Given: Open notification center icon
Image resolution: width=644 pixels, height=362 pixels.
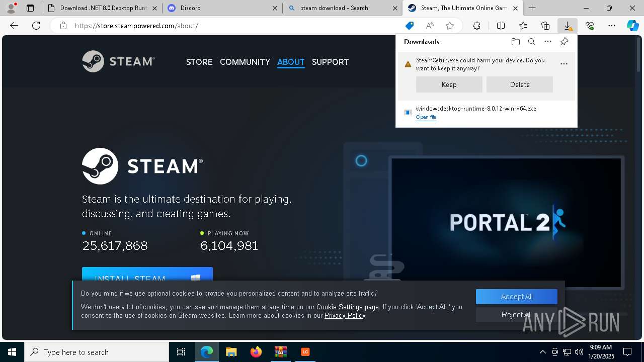Looking at the screenshot, I should (x=627, y=352).
